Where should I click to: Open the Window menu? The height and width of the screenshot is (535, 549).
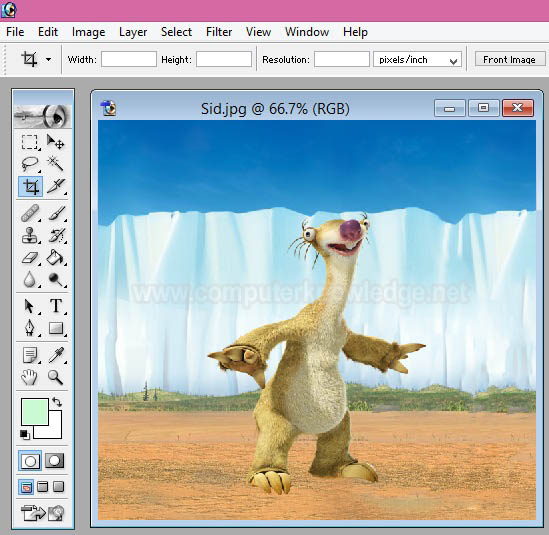(307, 32)
